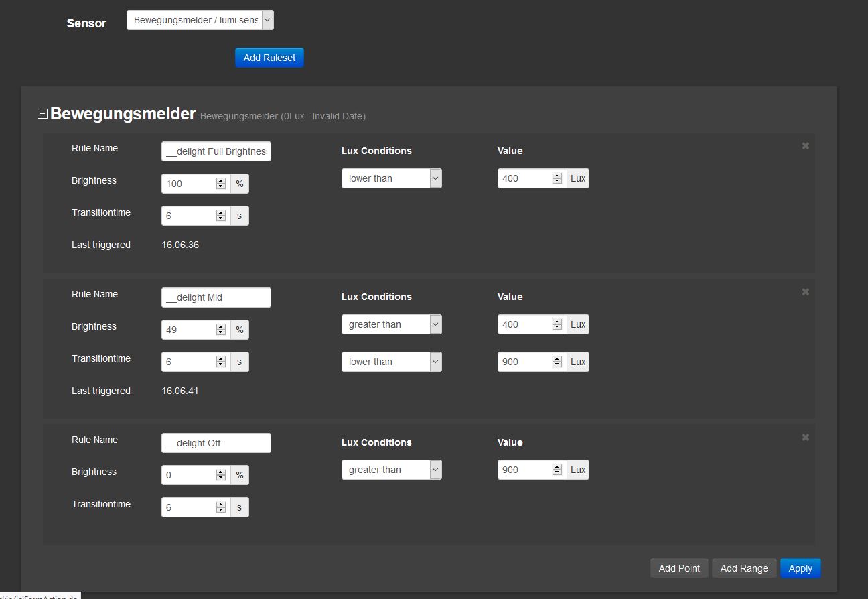This screenshot has height=599, width=868.
Task: Edit the 400 Lux value in Full Brightness rule
Action: click(x=524, y=178)
